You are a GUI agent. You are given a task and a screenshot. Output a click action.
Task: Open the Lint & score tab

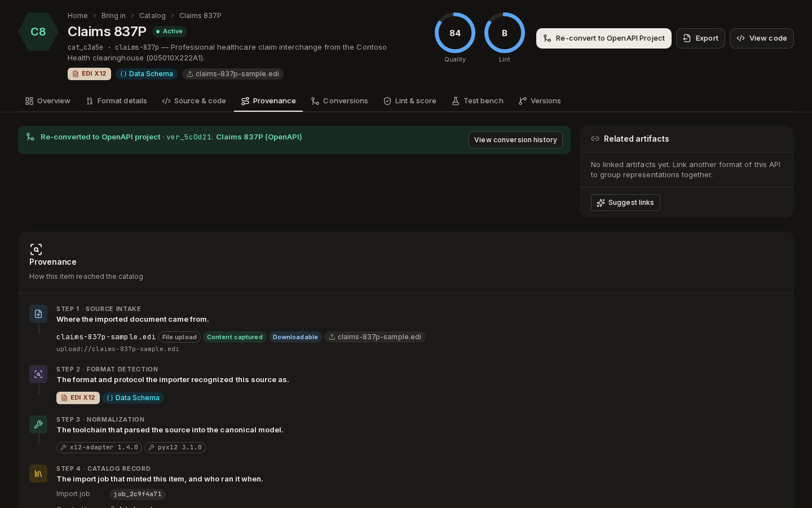click(410, 101)
